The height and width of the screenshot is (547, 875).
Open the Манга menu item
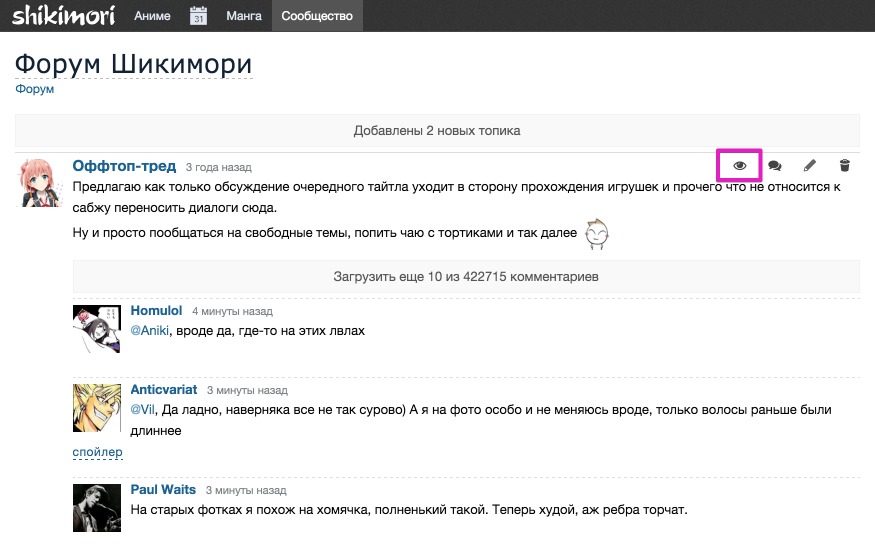click(x=244, y=16)
